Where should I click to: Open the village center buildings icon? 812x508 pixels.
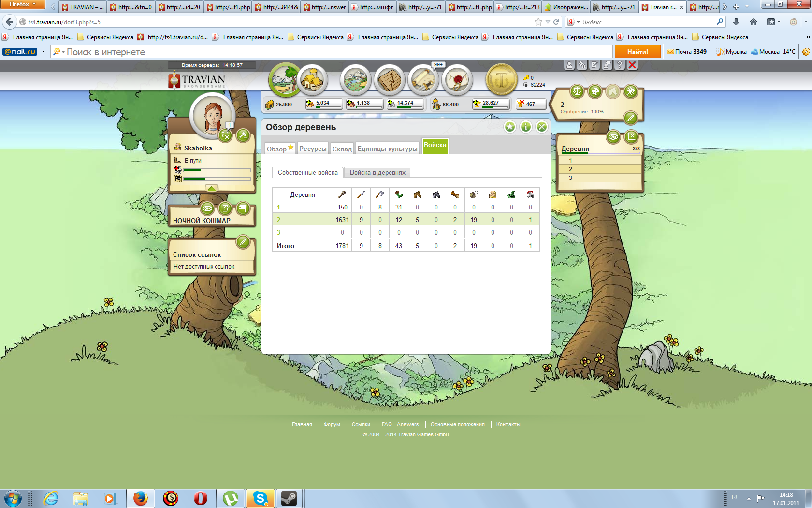point(313,80)
